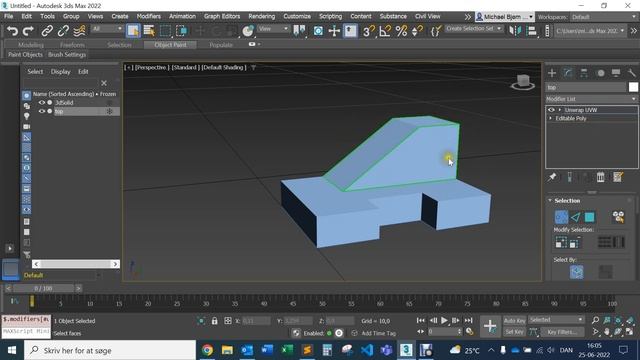Click Play Animation button
This screenshot has width=640, height=360.
(444, 320)
